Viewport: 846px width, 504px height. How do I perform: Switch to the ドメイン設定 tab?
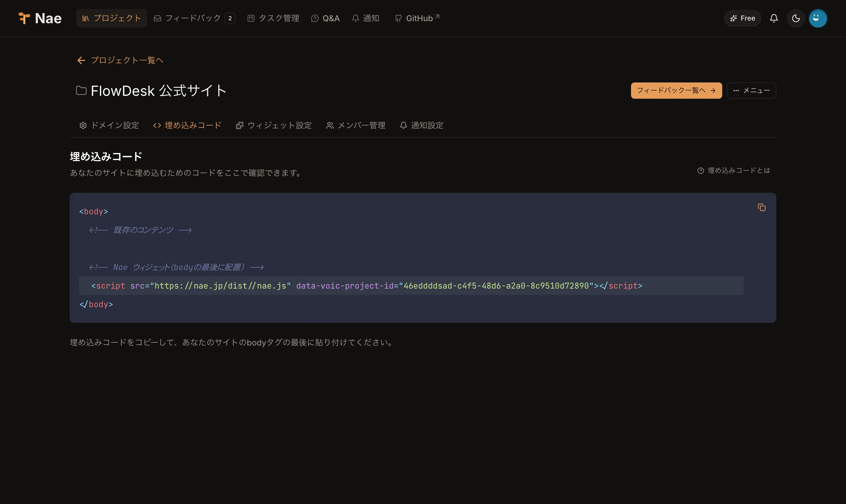(x=109, y=125)
